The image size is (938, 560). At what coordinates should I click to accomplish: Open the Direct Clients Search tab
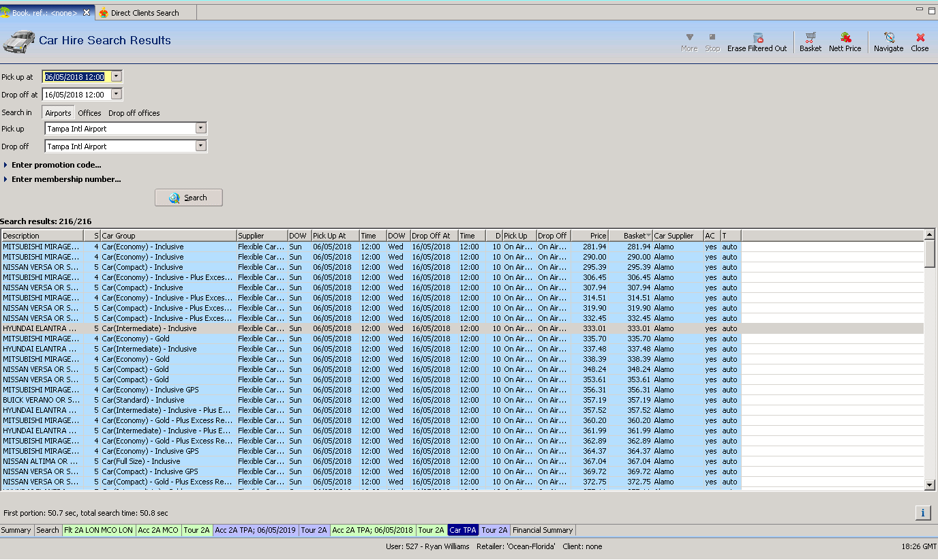click(x=145, y=13)
